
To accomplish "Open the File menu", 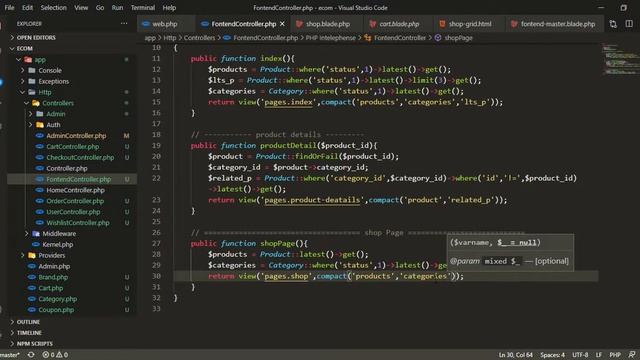I will point(9,8).
